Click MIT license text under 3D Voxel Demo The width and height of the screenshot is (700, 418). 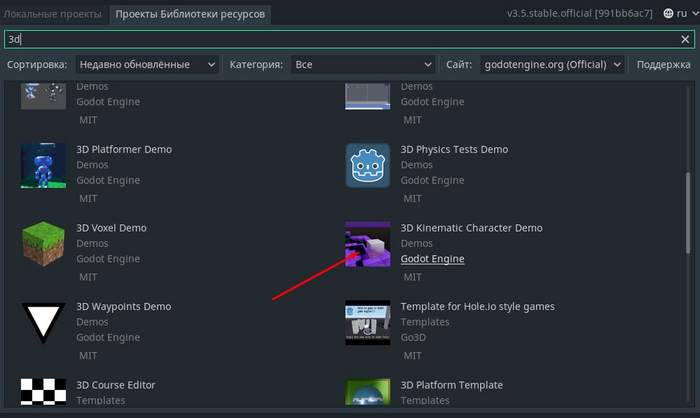click(88, 277)
